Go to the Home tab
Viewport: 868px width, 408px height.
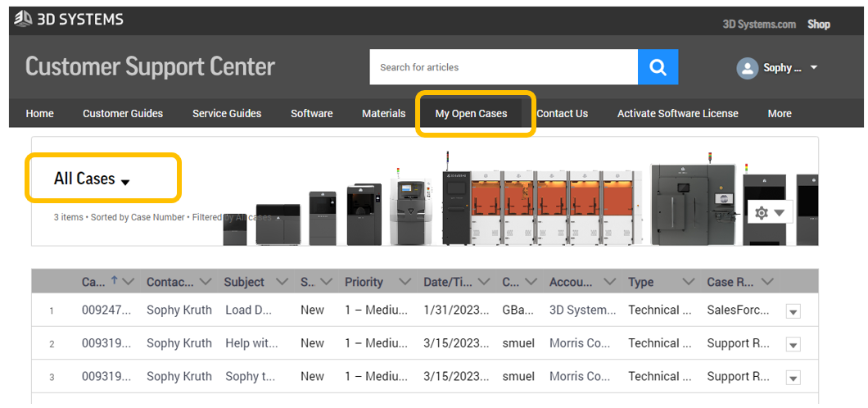(40, 114)
